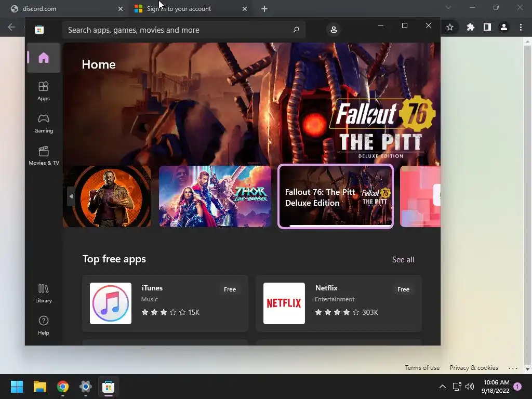This screenshot has width=532, height=399.
Task: Open Google Chrome from the taskbar
Action: tap(63, 387)
